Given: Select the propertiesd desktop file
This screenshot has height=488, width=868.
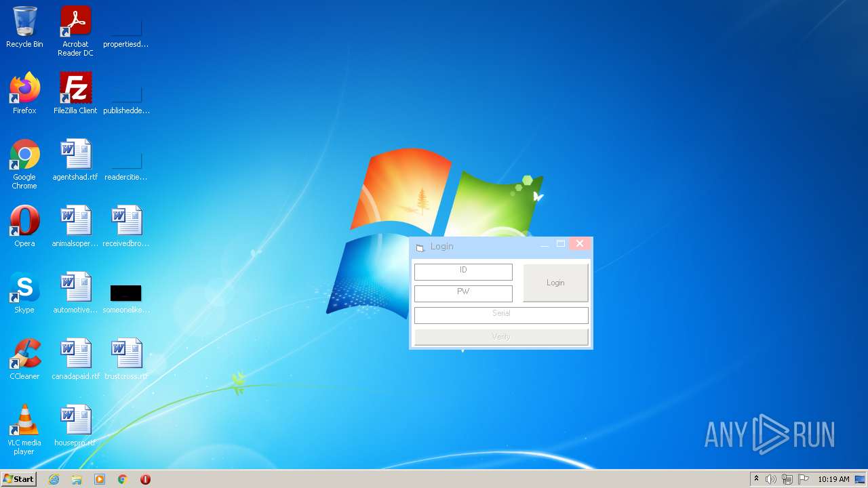Looking at the screenshot, I should 126,31.
